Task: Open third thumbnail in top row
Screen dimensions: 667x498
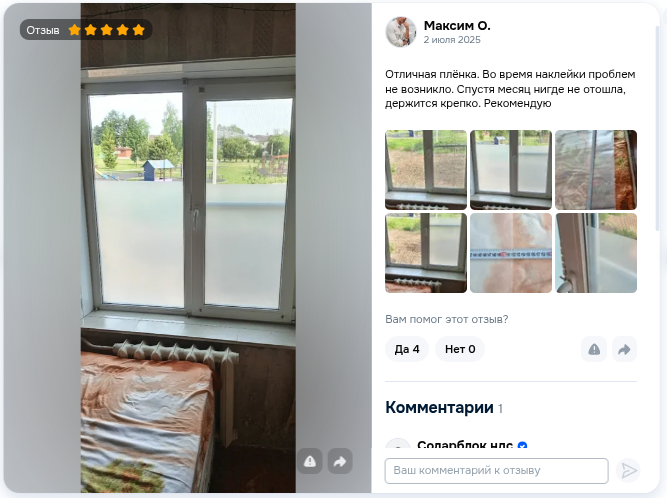Action: coord(596,170)
